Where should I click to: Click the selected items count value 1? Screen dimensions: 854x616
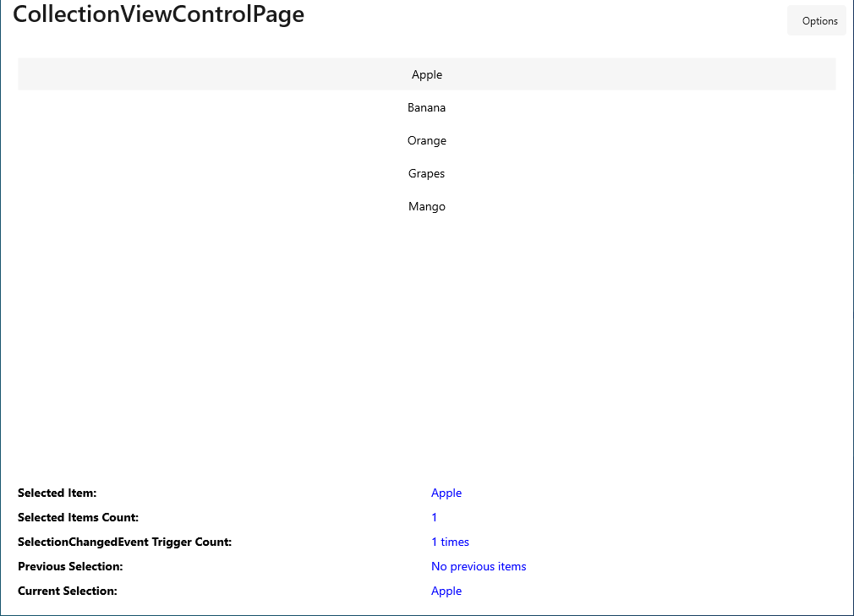434,517
